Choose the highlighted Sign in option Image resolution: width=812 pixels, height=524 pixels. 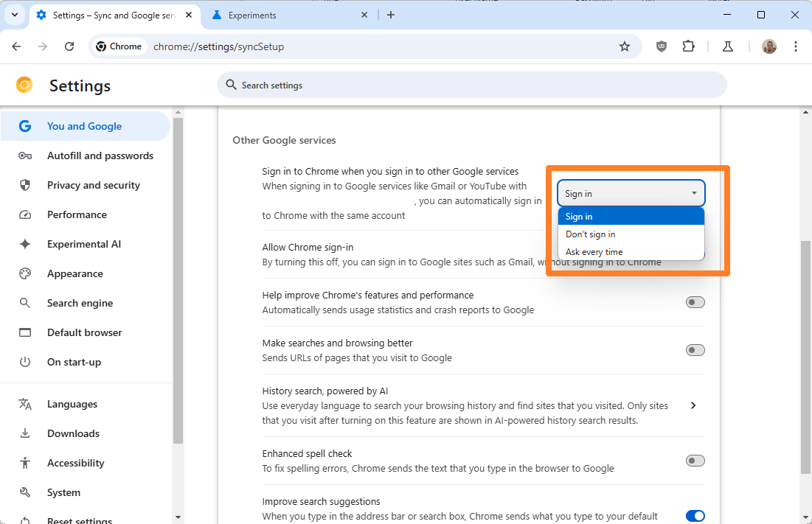(631, 216)
